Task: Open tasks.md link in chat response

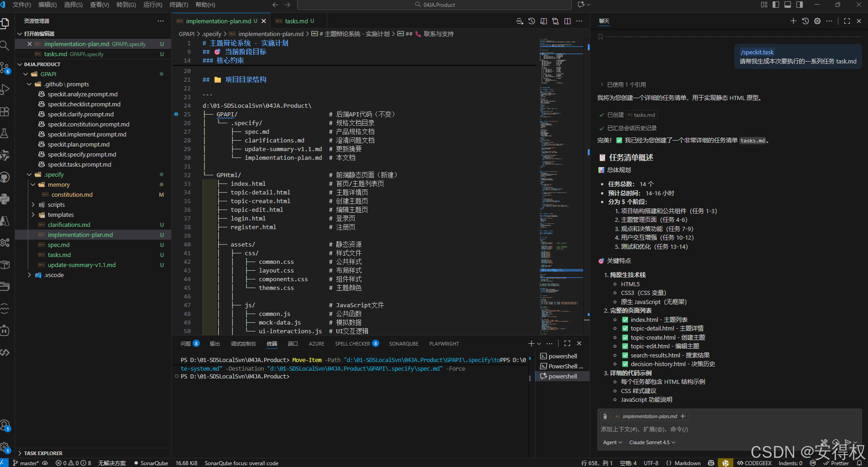Action: (641, 115)
